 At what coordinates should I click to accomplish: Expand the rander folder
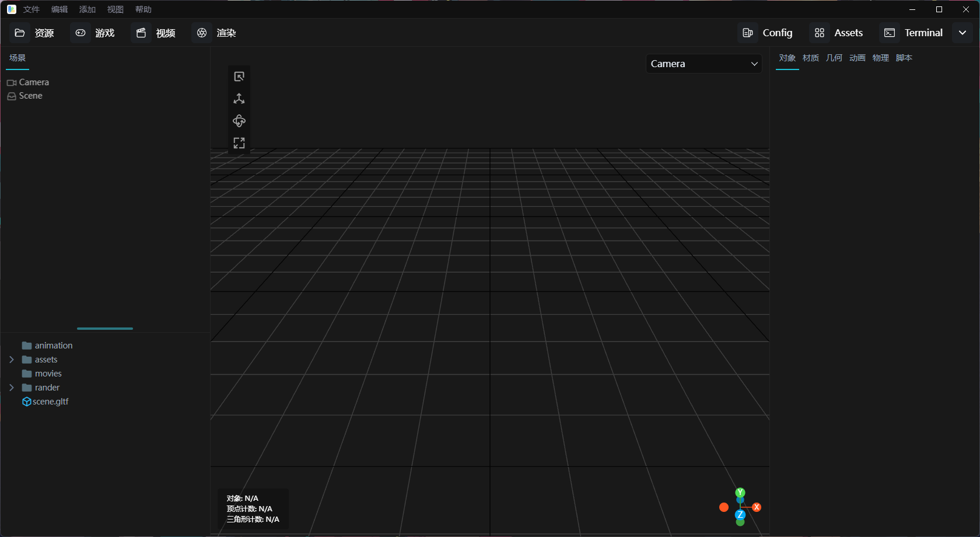coord(11,388)
